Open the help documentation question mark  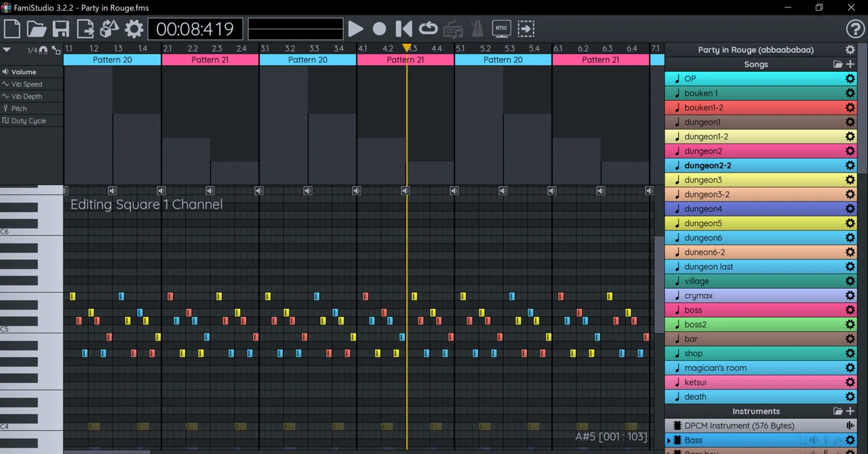pos(856,28)
